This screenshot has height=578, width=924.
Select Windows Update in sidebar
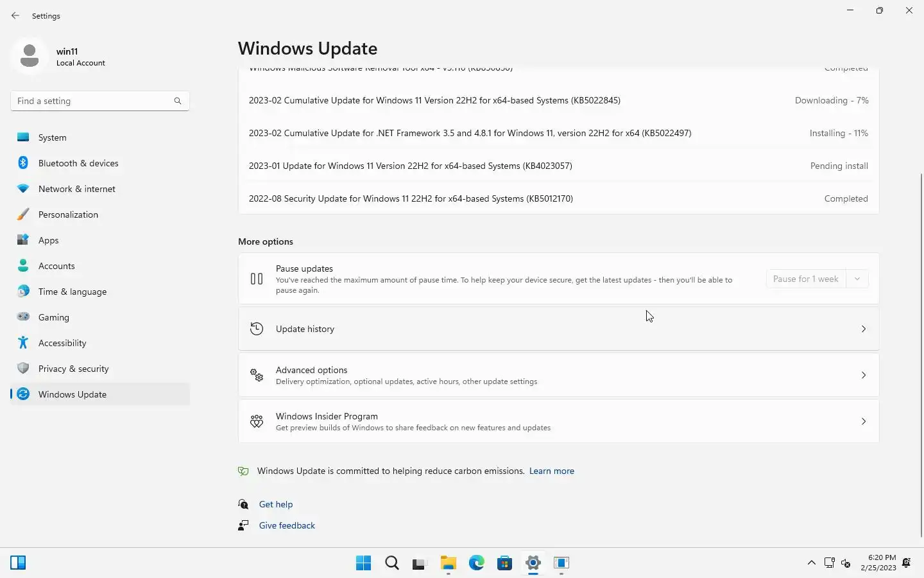pyautogui.click(x=100, y=394)
